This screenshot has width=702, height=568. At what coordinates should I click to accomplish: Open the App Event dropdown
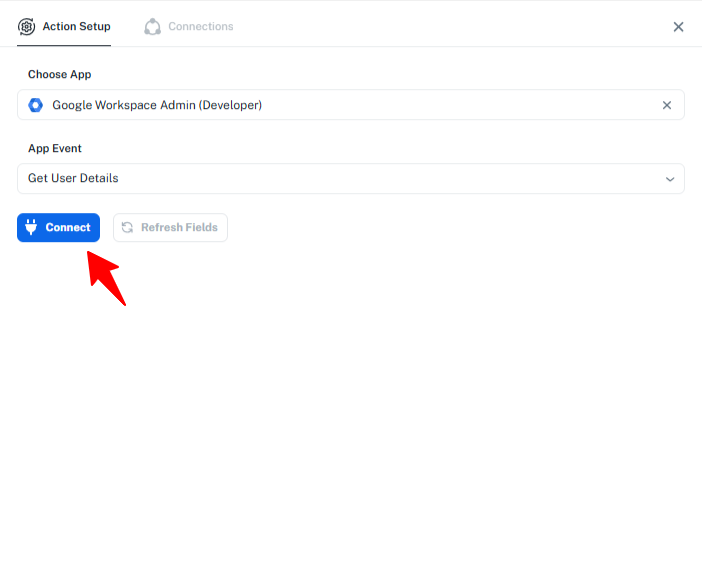coord(350,179)
